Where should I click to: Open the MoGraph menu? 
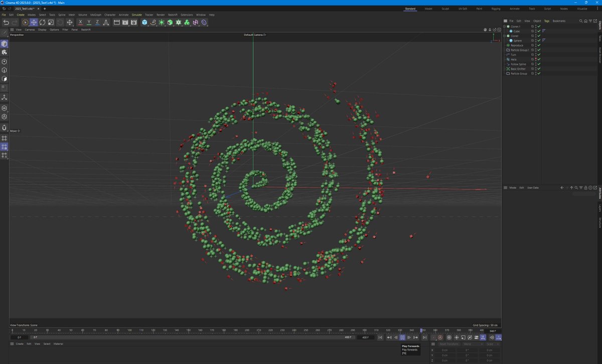point(95,15)
